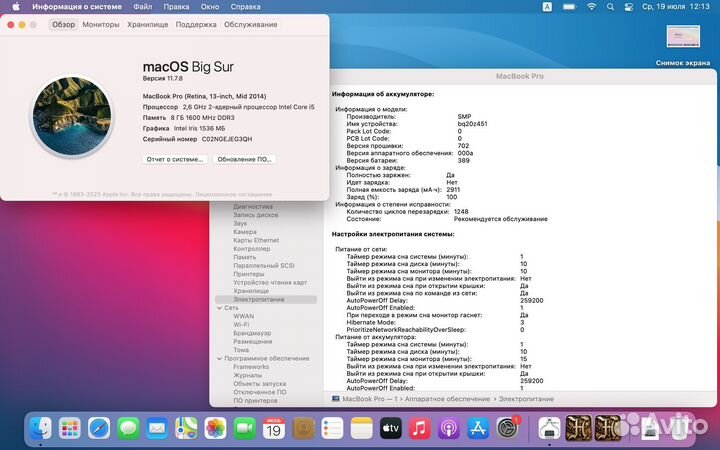Launch FaceTime from the Dock

[245, 428]
